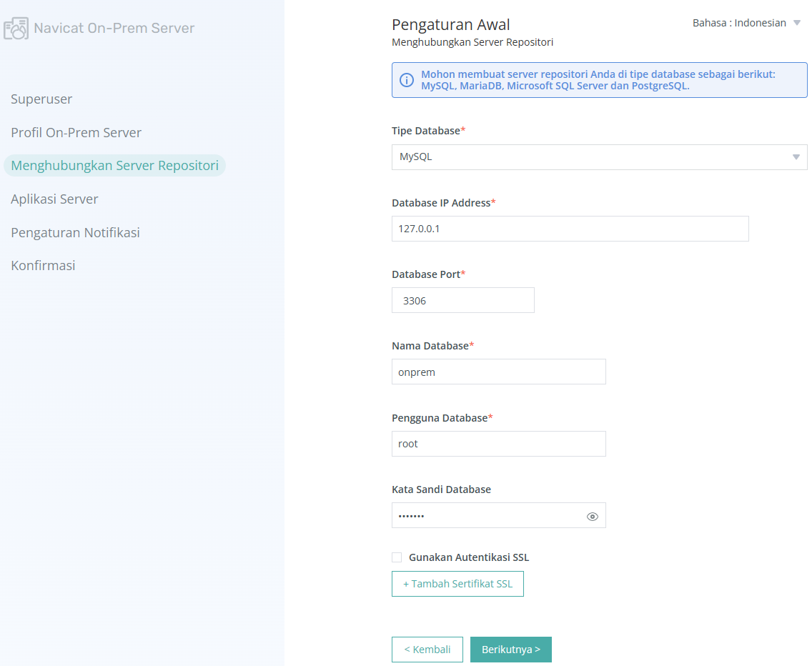
Task: Go to Pengaturan Notifikasi step
Action: pos(75,232)
